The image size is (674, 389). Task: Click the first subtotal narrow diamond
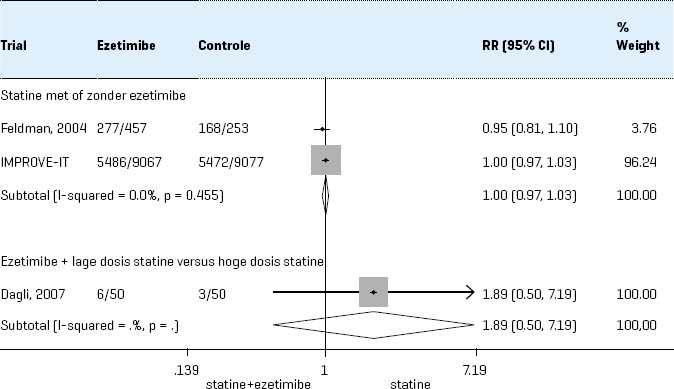pos(325,196)
